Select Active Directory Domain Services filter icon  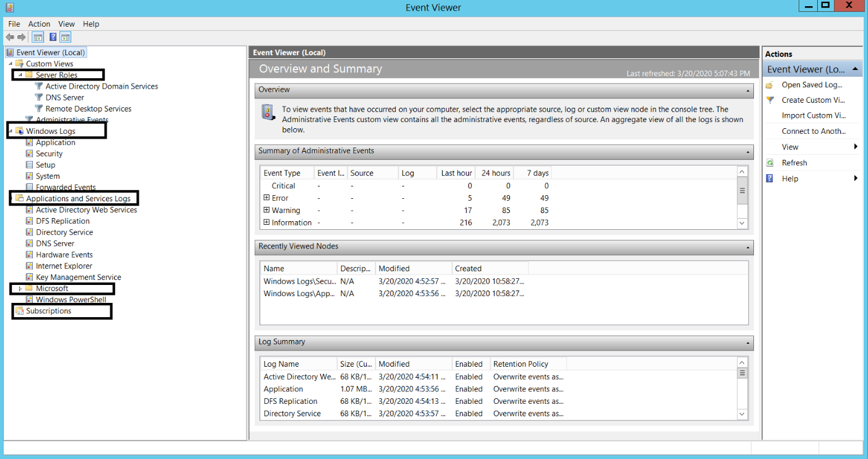[x=39, y=86]
